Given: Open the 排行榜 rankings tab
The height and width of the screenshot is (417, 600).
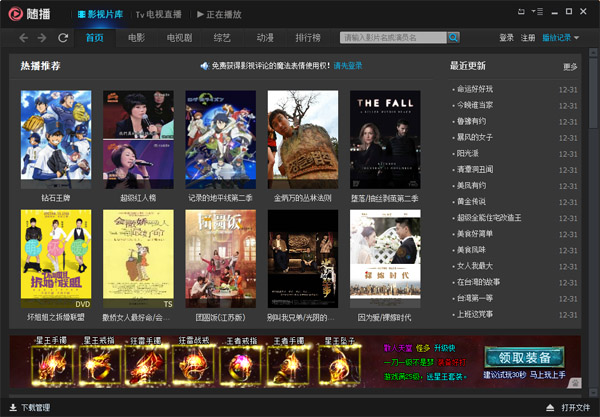Looking at the screenshot, I should [308, 37].
